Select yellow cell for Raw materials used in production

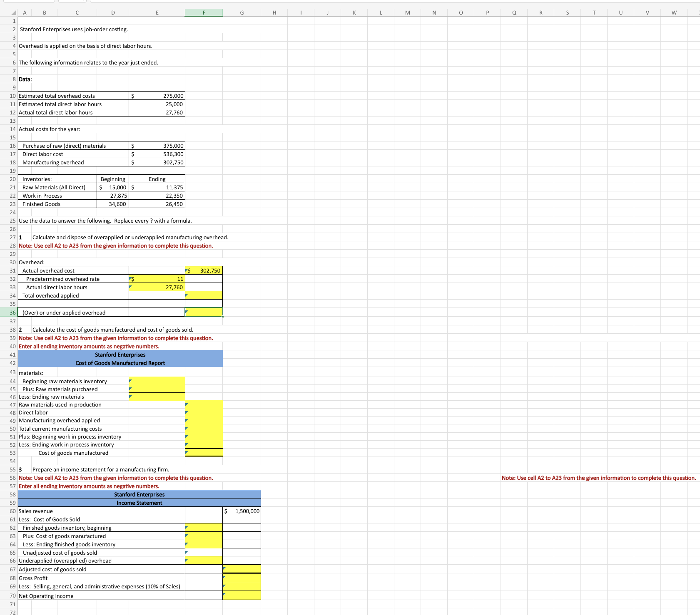click(204, 404)
